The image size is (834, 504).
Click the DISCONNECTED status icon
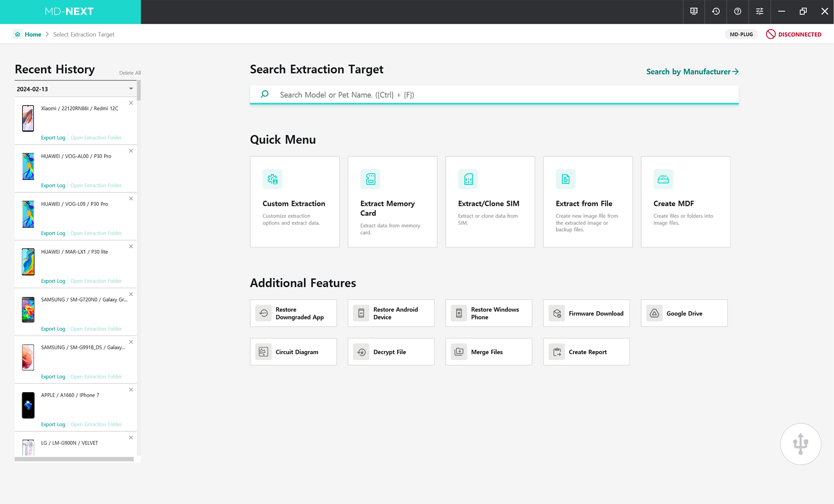coord(770,34)
